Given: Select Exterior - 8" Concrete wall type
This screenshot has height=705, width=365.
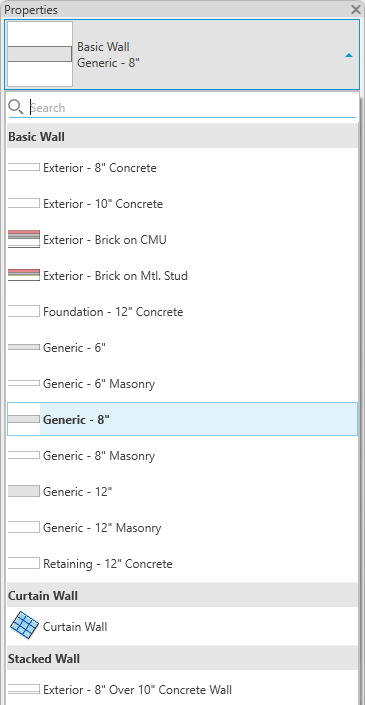Looking at the screenshot, I should coord(182,168).
